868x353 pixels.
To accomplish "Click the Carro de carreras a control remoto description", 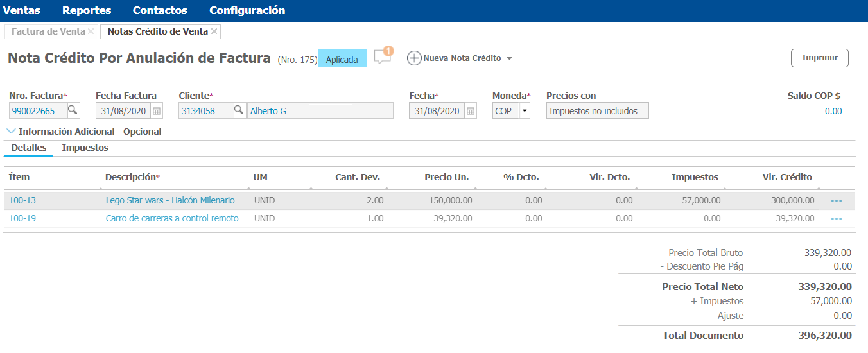I will [x=172, y=219].
